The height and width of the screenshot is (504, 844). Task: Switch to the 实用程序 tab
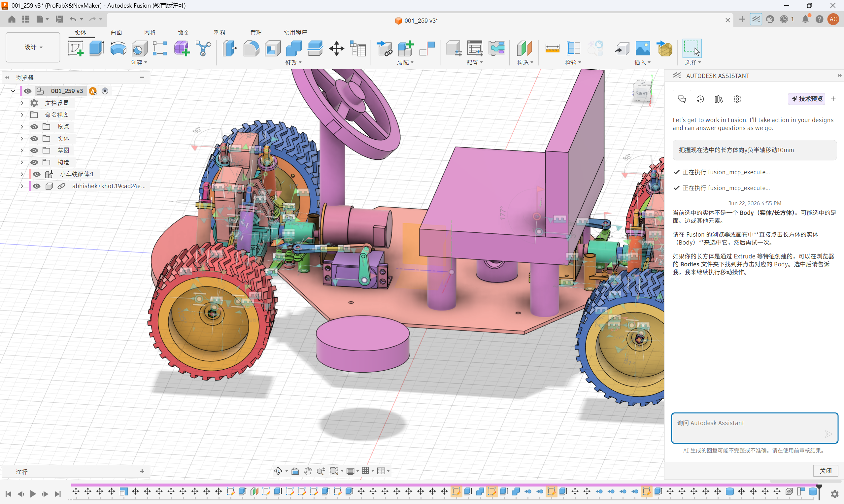(295, 33)
